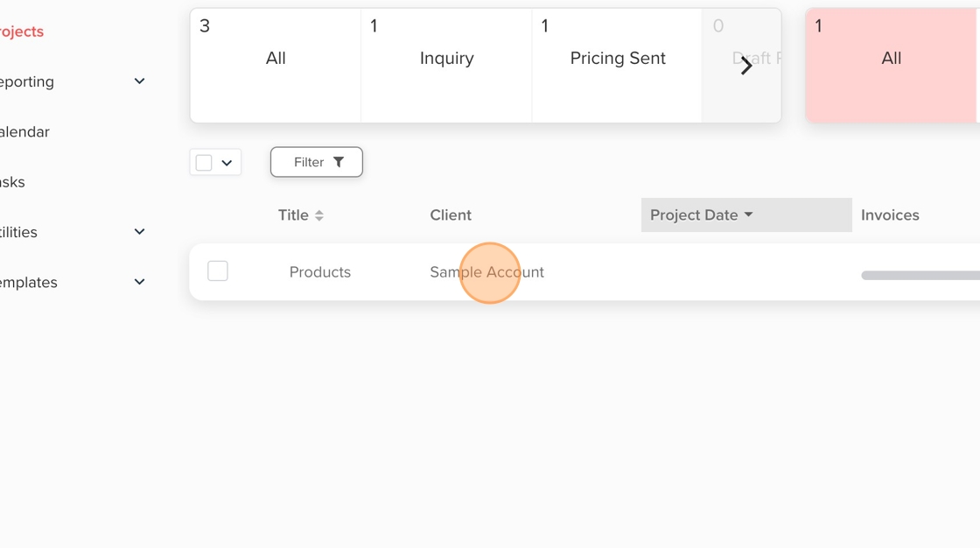This screenshot has width=980, height=548.
Task: Click the Project Date descending arrow
Action: coord(748,214)
